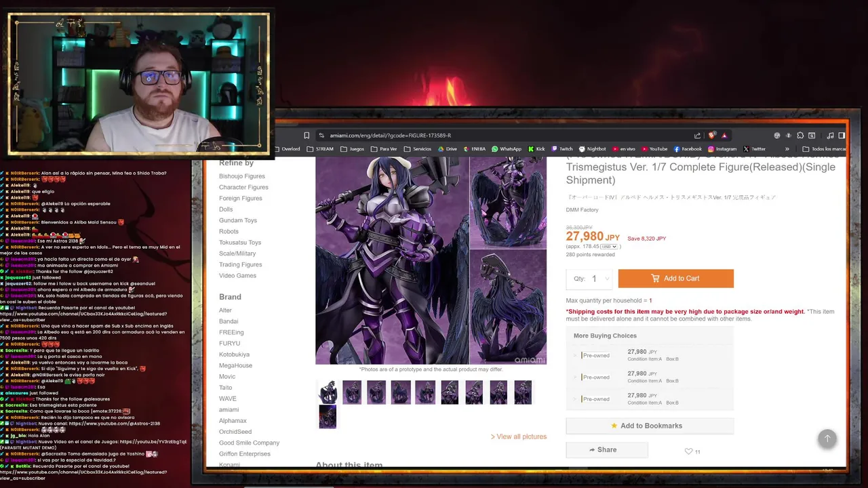This screenshot has width=868, height=488.
Task: Open the Juegos bookmarks folder
Action: 352,149
